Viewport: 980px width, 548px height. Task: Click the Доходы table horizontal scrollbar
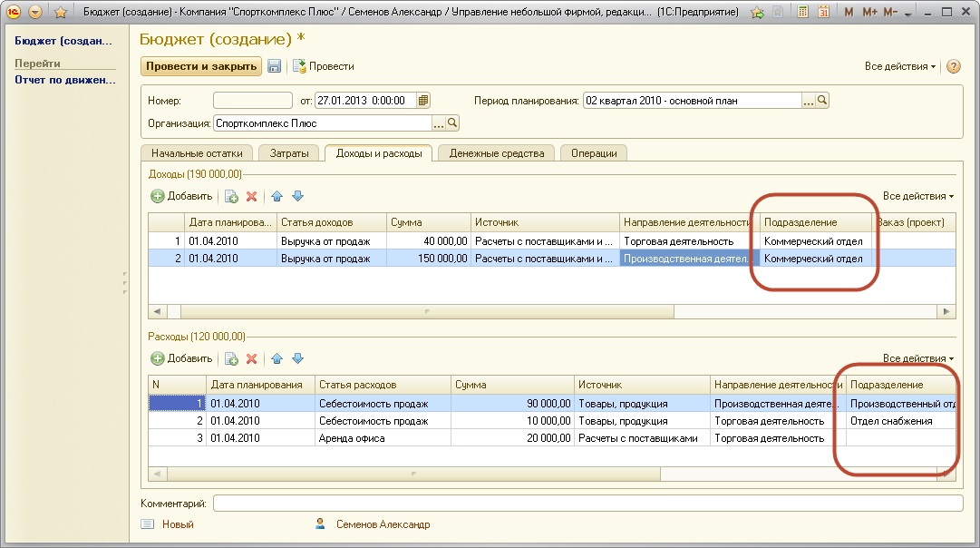pos(426,311)
